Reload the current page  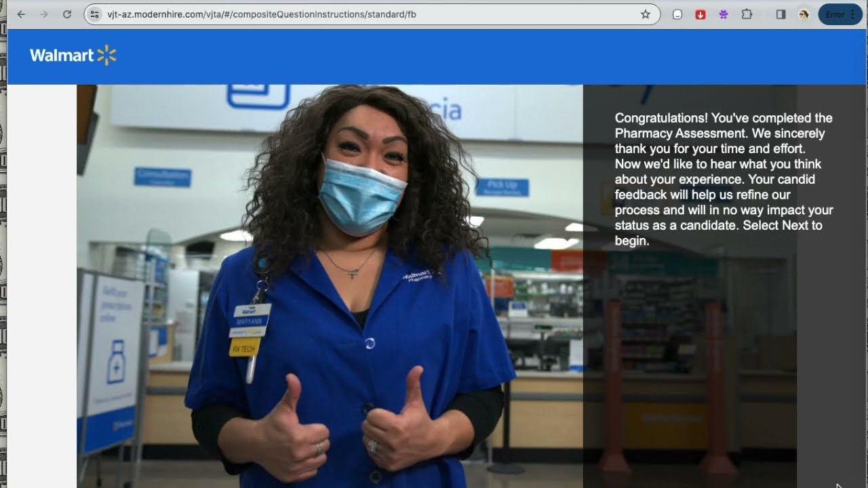[67, 14]
